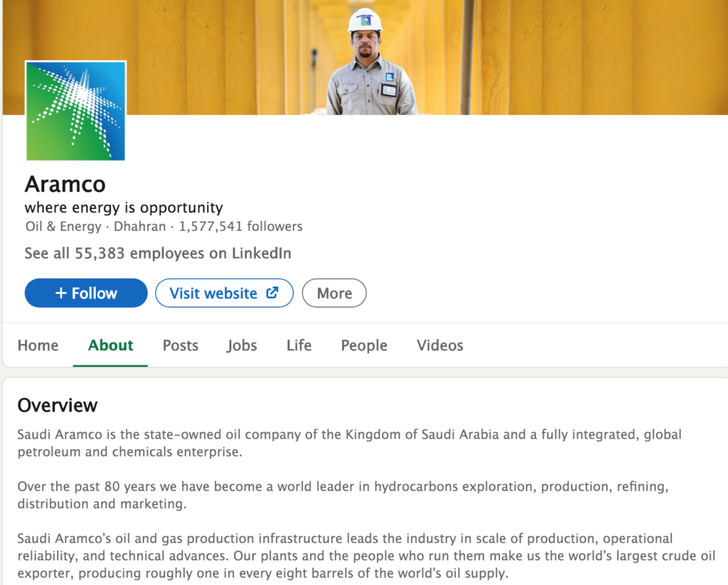
Task: Switch to the Home tab
Action: [38, 345]
